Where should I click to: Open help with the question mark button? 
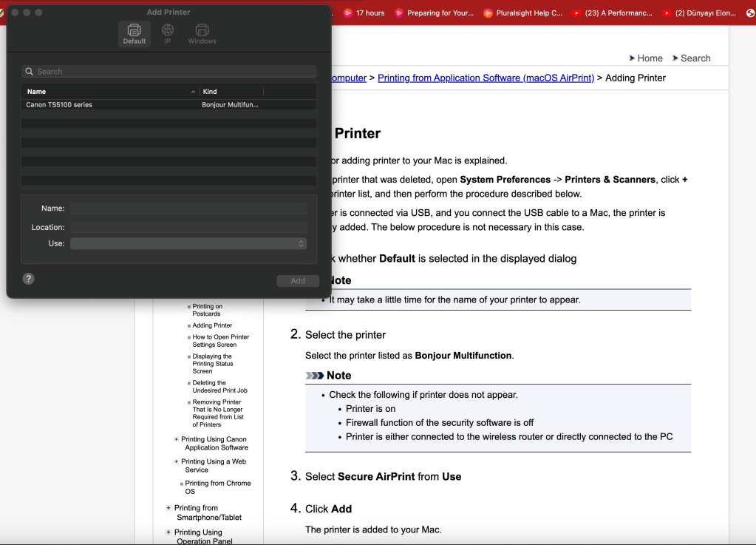tap(28, 279)
